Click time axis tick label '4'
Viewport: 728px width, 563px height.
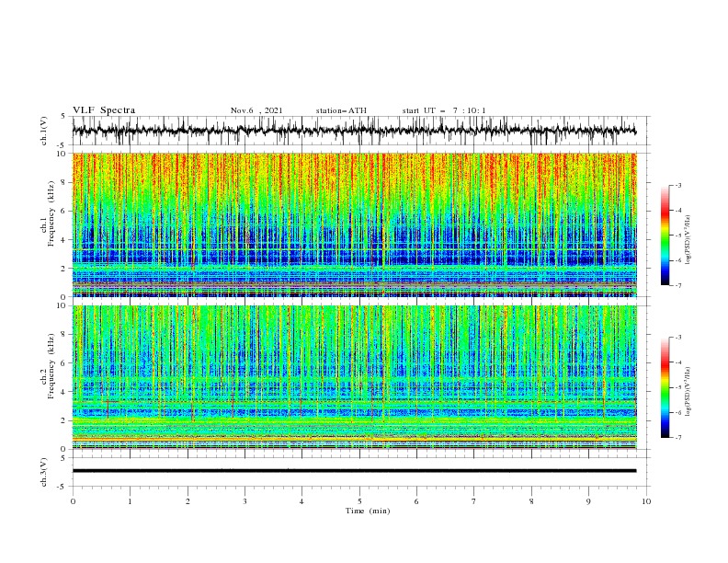[x=301, y=501]
